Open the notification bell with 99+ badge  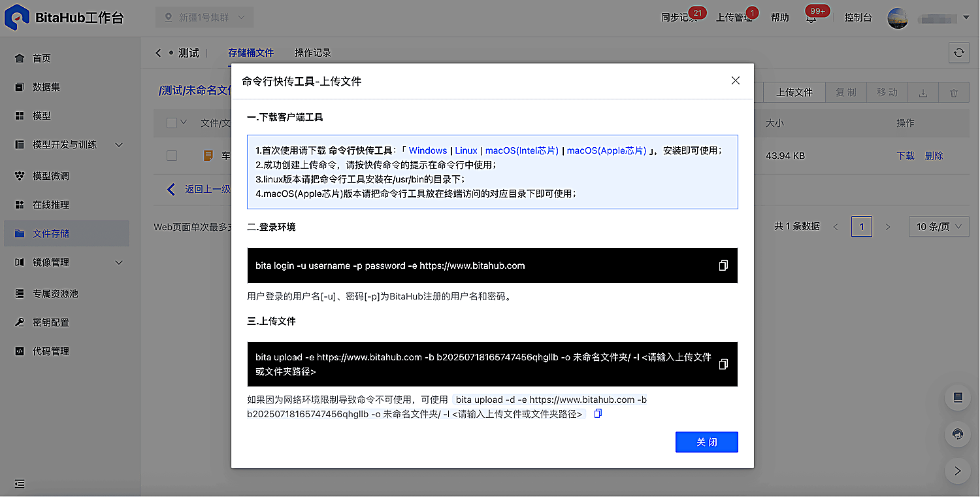[x=811, y=18]
